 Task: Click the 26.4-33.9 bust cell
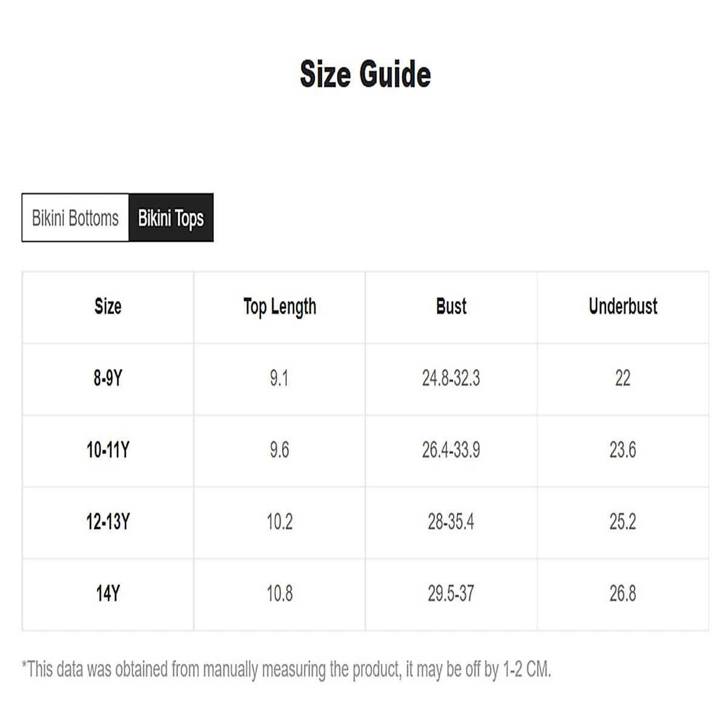point(451,450)
